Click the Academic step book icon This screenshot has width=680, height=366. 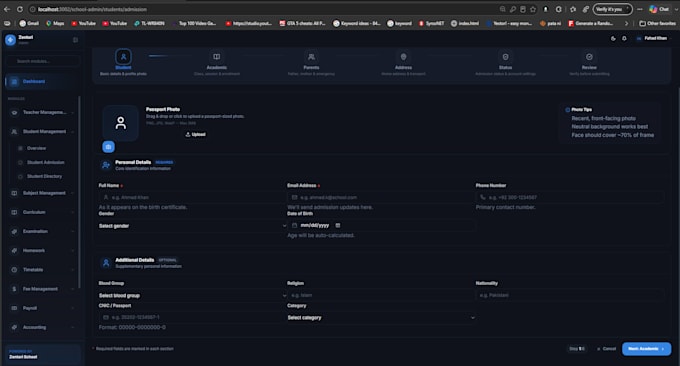(x=216, y=57)
